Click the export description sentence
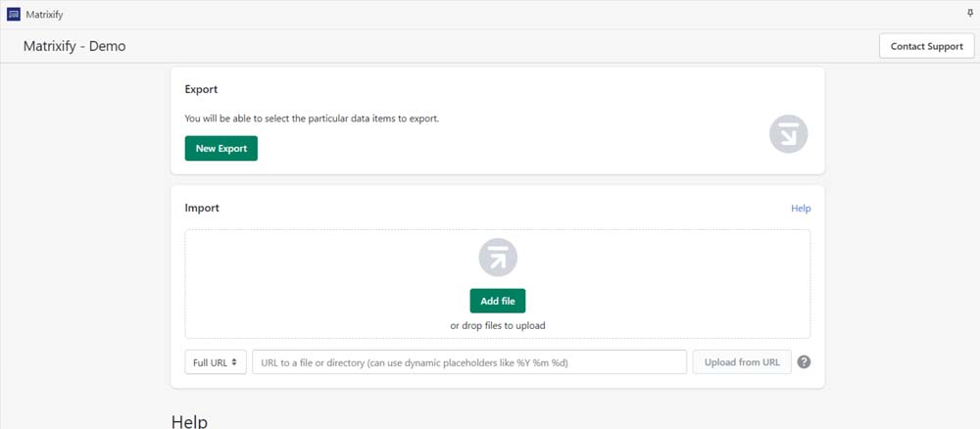 point(312,118)
